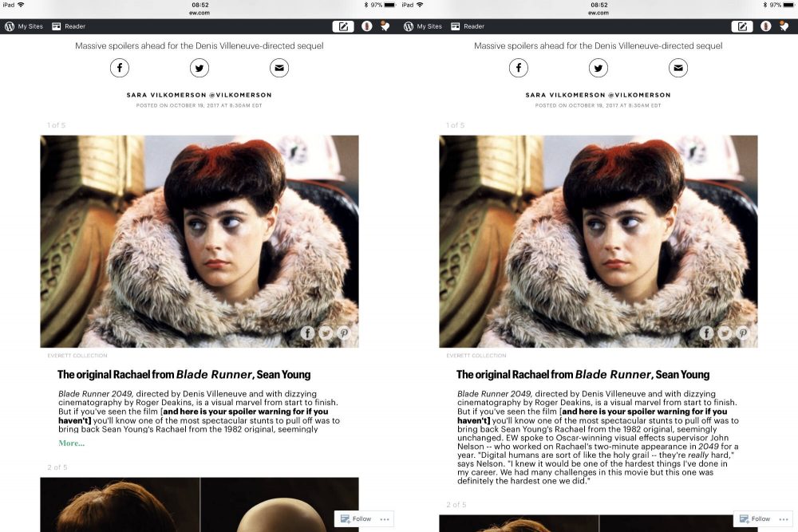Screen dimensions: 798x532
Task: Click Facebook overlay on right Rachael photo
Action: [706, 333]
